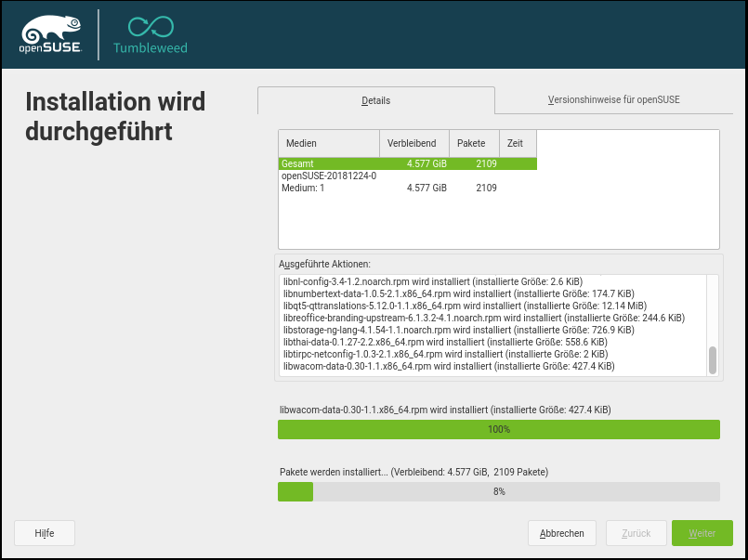This screenshot has height=560, width=748.
Task: Switch to the Details tab
Action: [x=375, y=100]
